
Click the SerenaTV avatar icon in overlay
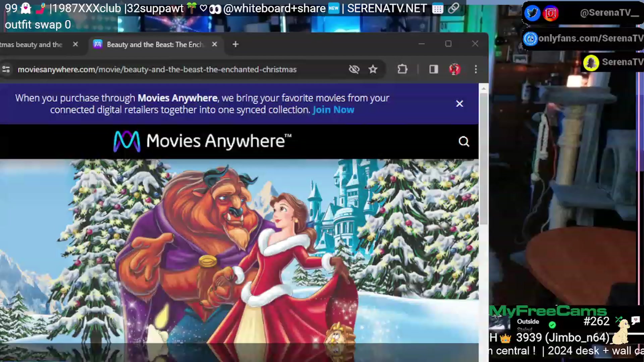(x=591, y=63)
